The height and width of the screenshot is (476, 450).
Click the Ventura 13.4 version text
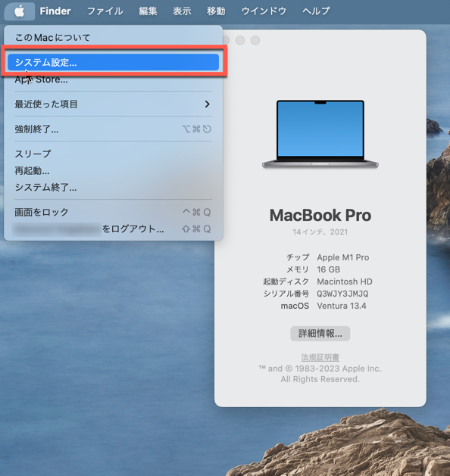click(x=342, y=306)
